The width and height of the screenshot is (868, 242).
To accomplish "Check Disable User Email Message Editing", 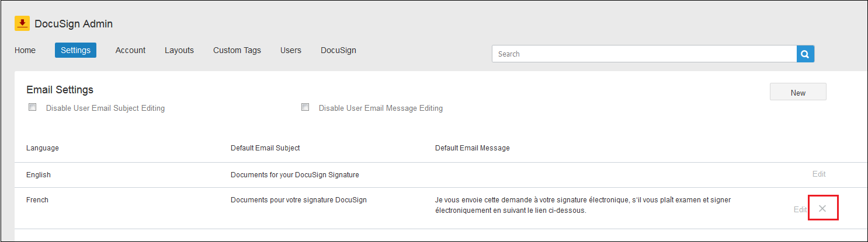I will (x=305, y=107).
